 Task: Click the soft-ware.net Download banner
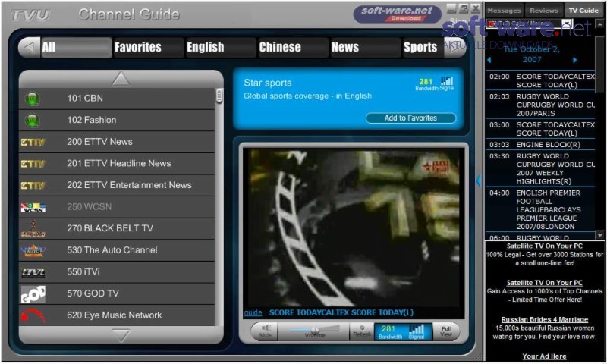(x=397, y=14)
